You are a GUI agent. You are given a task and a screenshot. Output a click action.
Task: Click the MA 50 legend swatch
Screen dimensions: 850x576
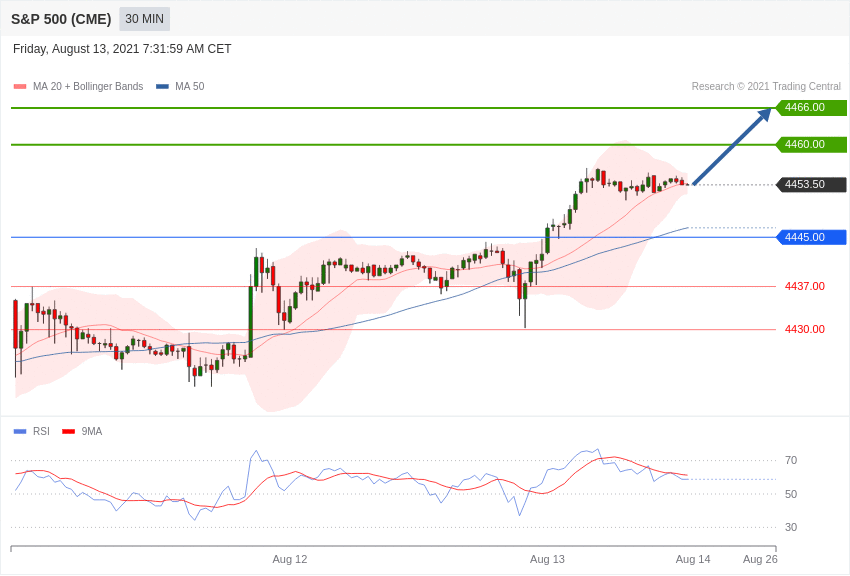pos(163,87)
